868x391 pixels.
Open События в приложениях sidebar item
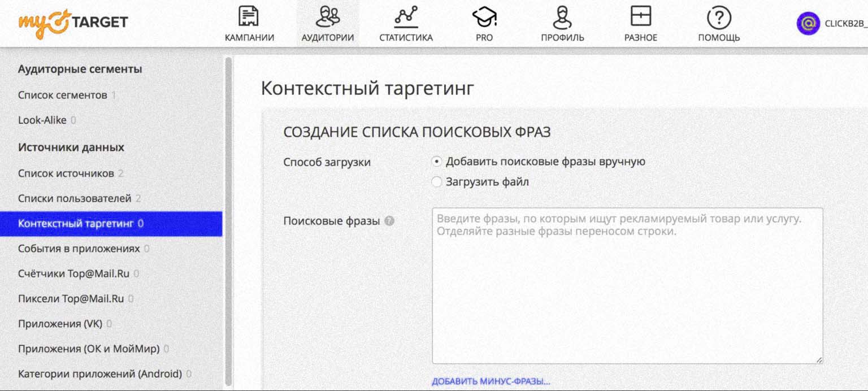click(x=79, y=249)
